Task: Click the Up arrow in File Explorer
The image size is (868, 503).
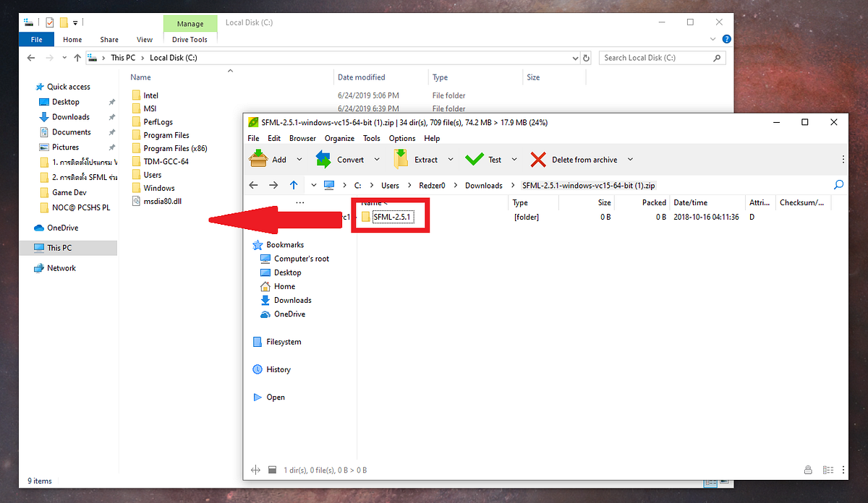Action: point(77,58)
